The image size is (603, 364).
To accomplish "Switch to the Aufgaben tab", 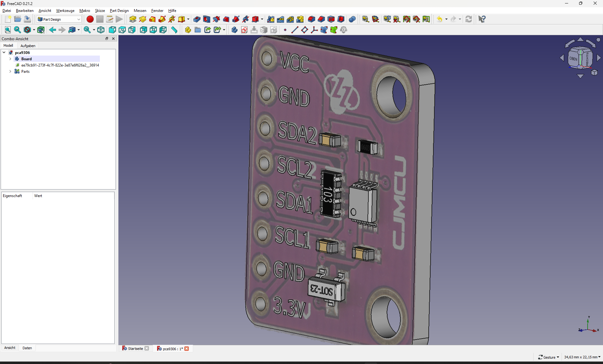I will pos(28,45).
